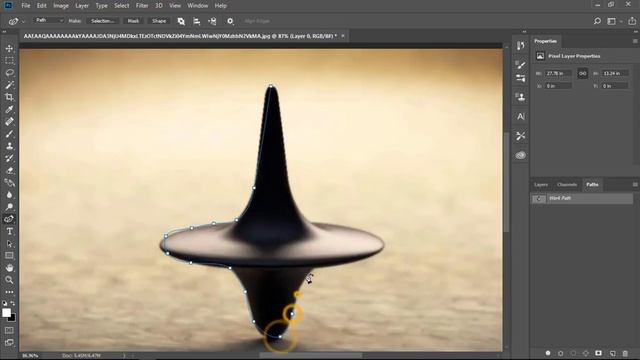Toggle the width-height link icon
The width and height of the screenshot is (640, 360).
[582, 73]
